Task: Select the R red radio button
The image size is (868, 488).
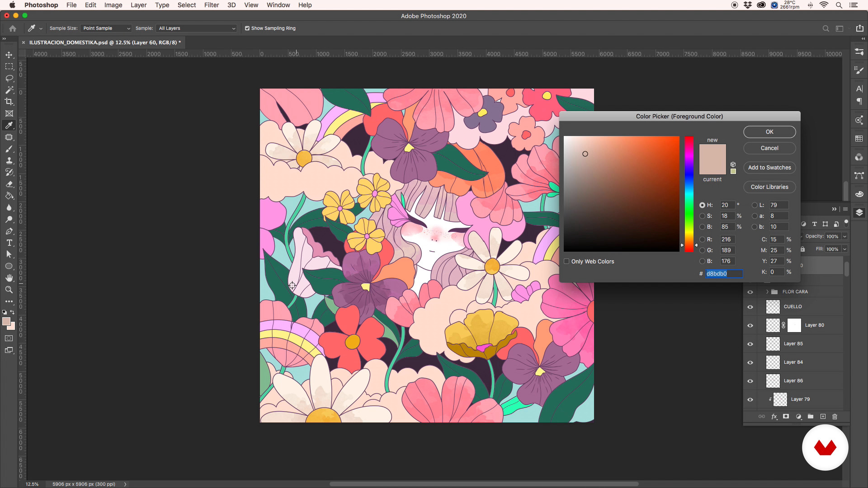Action: (702, 239)
